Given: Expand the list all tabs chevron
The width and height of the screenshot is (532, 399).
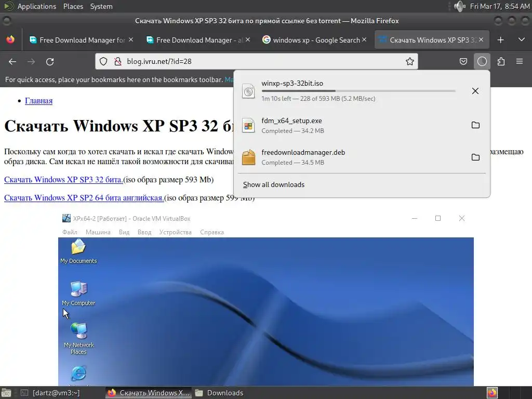Looking at the screenshot, I should pyautogui.click(x=522, y=39).
